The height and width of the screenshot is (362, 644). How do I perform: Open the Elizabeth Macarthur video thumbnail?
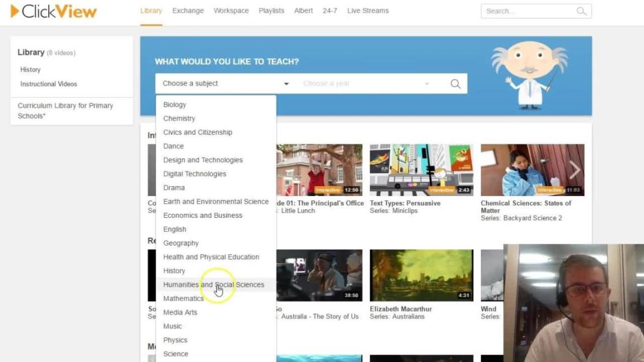tap(421, 275)
